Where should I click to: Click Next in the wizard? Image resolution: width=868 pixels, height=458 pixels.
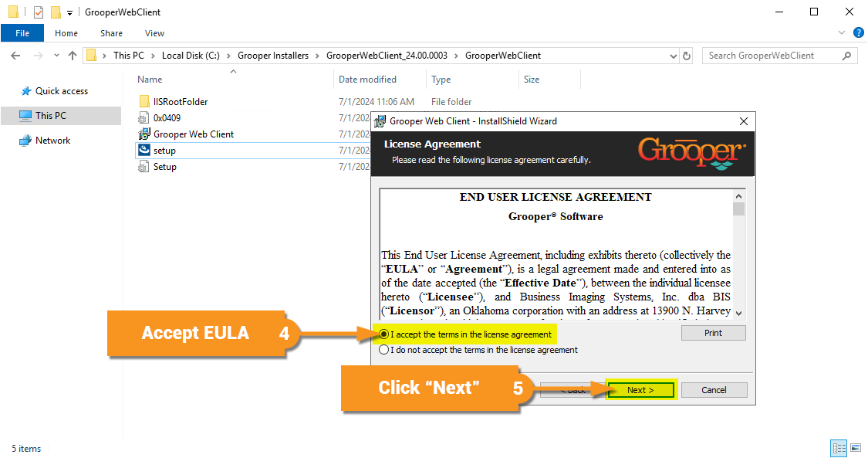tap(640, 390)
